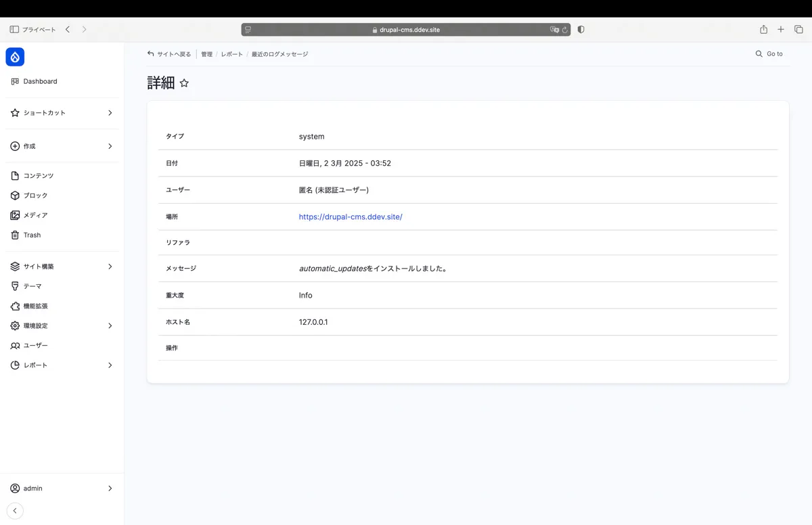Screen dimensions: 812x525
Task: Reload the page with refresh icon
Action: [564, 30]
